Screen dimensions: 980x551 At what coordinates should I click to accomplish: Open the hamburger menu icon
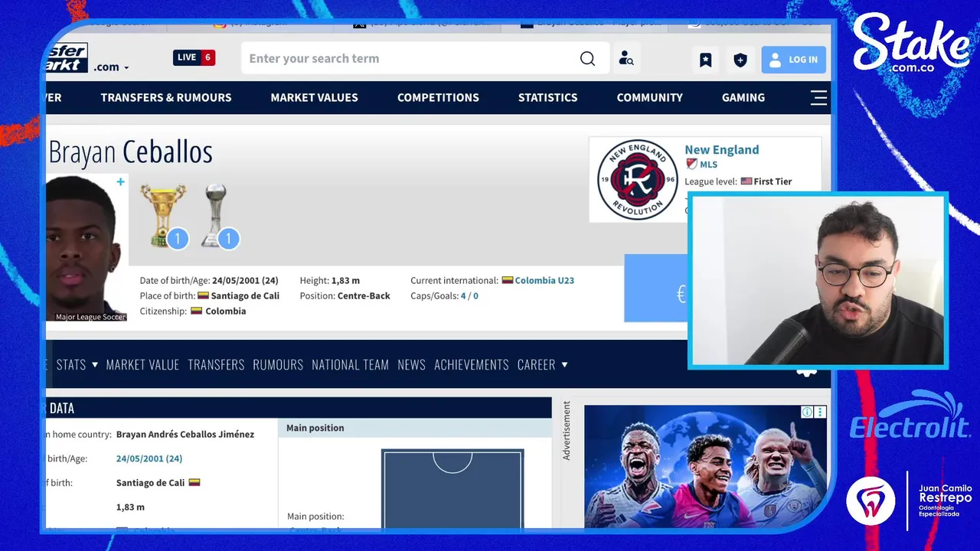pos(818,97)
